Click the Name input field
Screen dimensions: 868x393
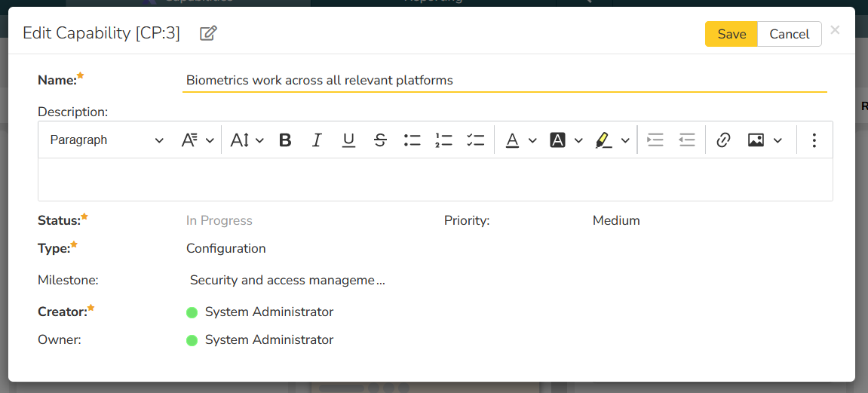click(x=504, y=80)
